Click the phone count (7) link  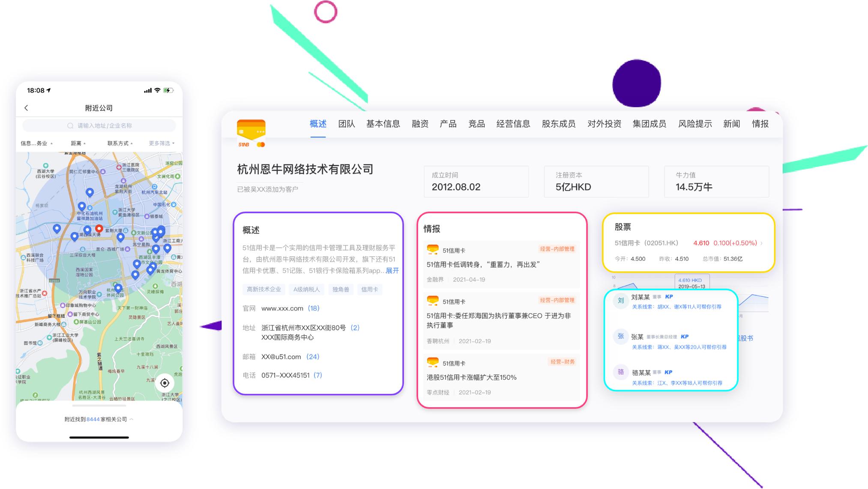[318, 375]
